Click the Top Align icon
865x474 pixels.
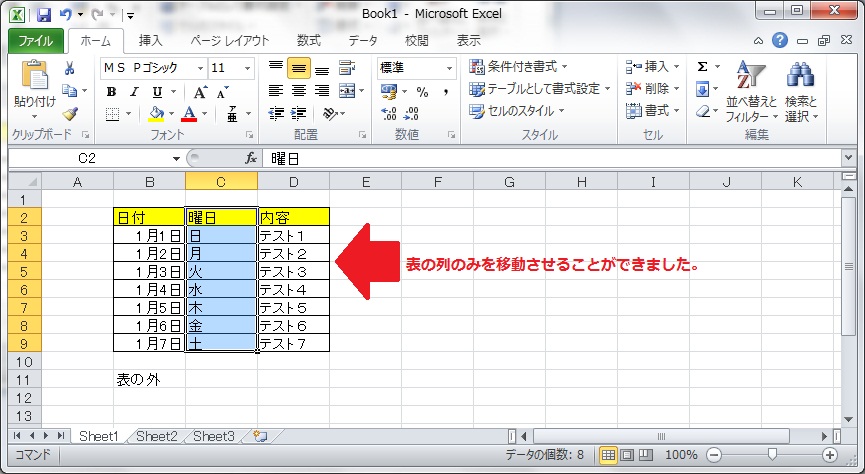tap(276, 67)
